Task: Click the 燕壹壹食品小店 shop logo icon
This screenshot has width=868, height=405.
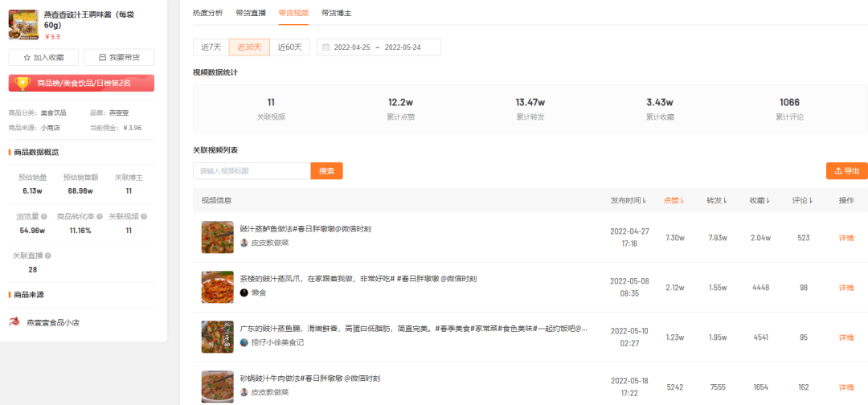Action: click(x=14, y=321)
